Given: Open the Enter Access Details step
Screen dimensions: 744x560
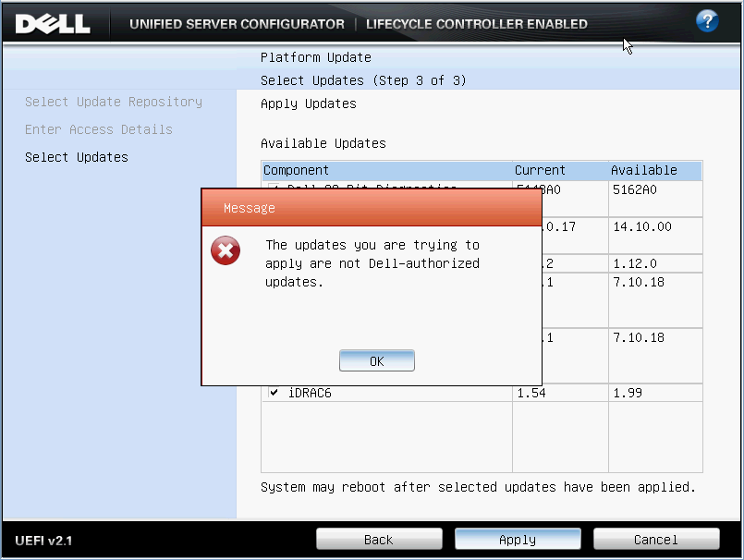Looking at the screenshot, I should [99, 129].
